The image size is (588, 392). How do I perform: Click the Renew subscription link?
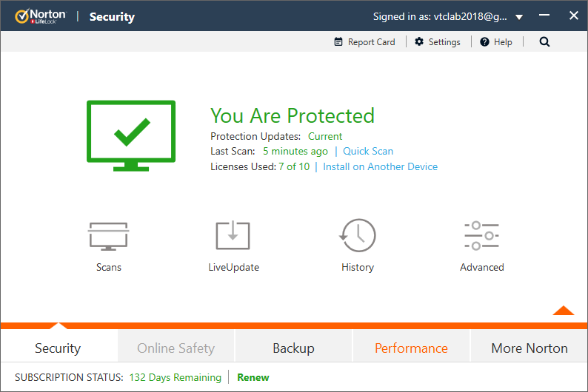[253, 378]
